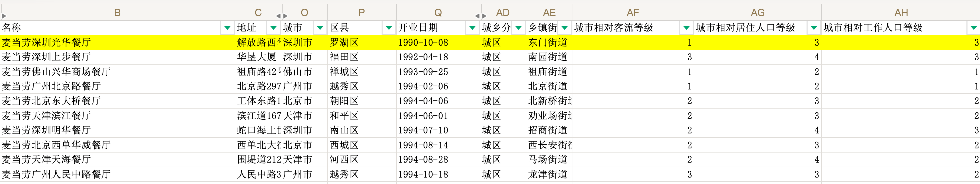Unhide columns with right arrow before column O

pos(285,16)
